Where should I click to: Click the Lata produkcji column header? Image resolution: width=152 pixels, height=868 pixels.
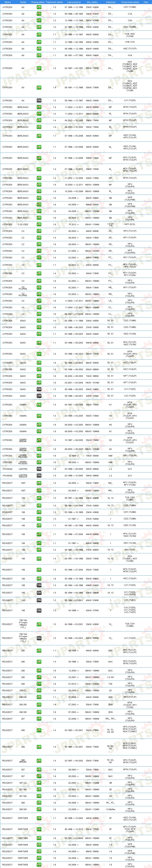click(x=74, y=2)
